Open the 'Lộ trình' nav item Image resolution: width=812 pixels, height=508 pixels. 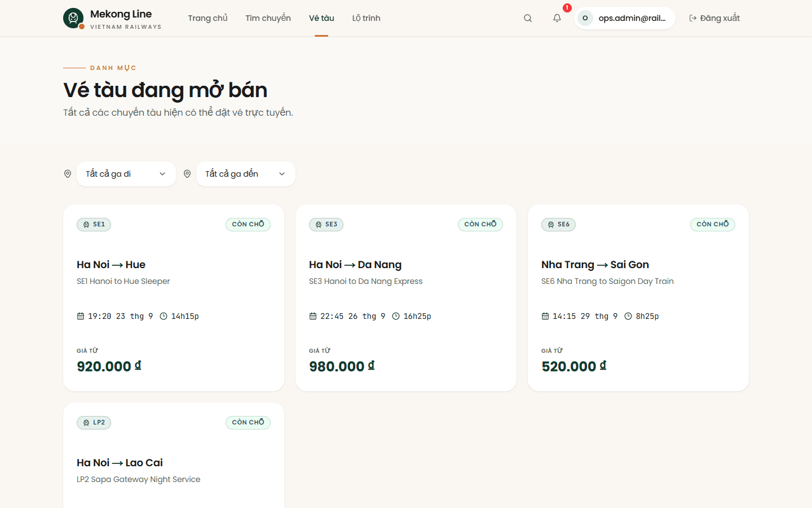pyautogui.click(x=366, y=18)
